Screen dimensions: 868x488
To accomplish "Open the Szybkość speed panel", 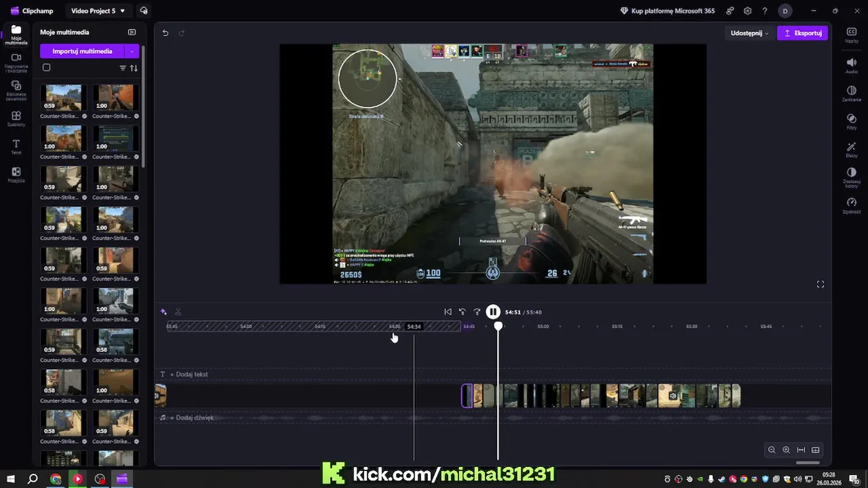I will 852,205.
